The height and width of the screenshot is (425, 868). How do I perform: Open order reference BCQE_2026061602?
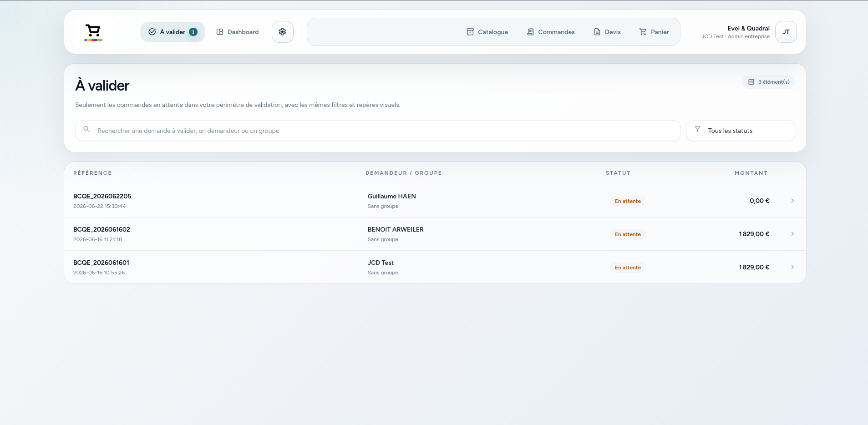pos(102,229)
